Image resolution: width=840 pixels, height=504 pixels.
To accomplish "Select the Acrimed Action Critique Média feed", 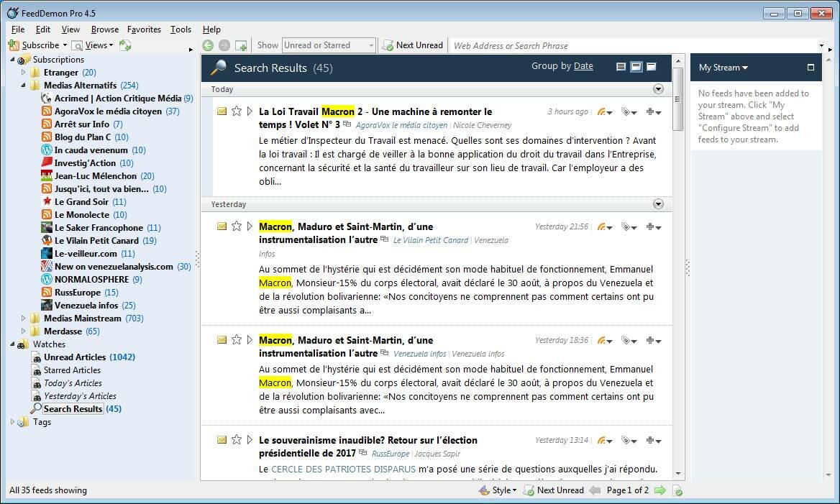I will point(117,98).
